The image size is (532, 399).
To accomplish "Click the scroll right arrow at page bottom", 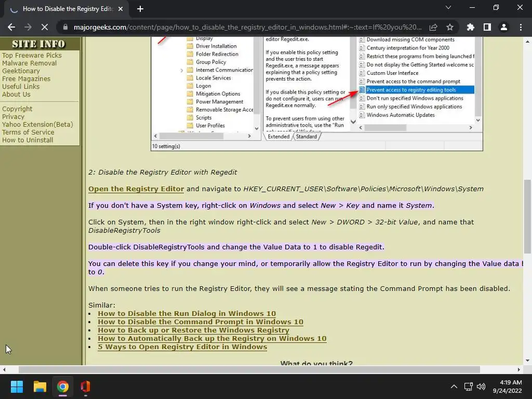I will click(x=519, y=369).
